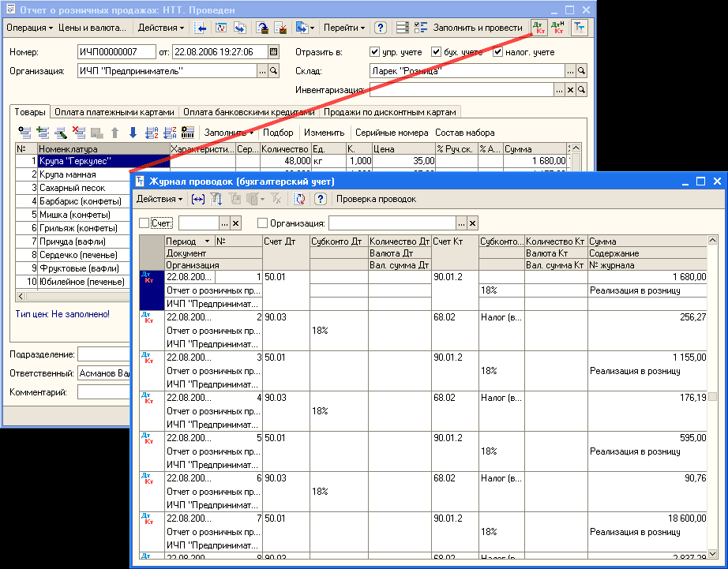Click the add group row icon, first in the Товары toolbar
Image resolution: width=728 pixels, height=569 pixels.
pyautogui.click(x=24, y=133)
